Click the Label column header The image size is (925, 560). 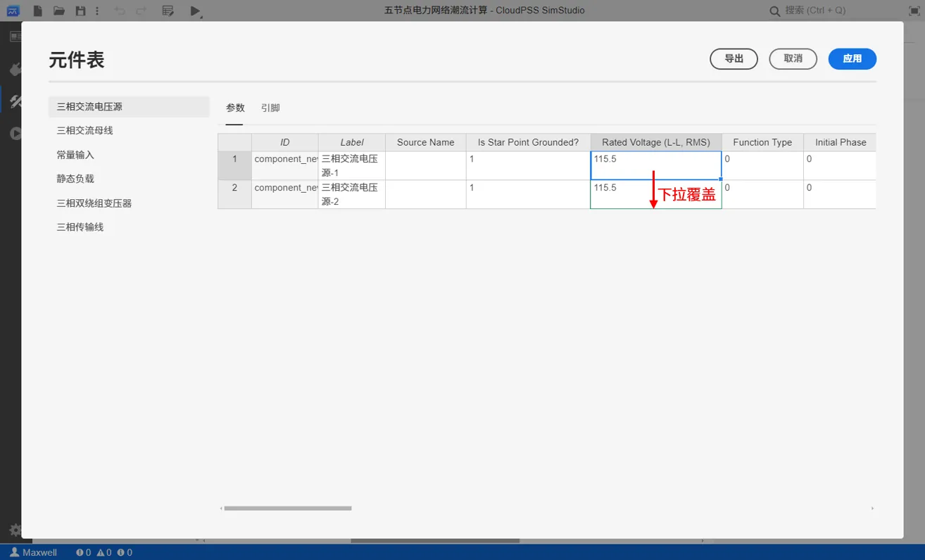tap(352, 142)
